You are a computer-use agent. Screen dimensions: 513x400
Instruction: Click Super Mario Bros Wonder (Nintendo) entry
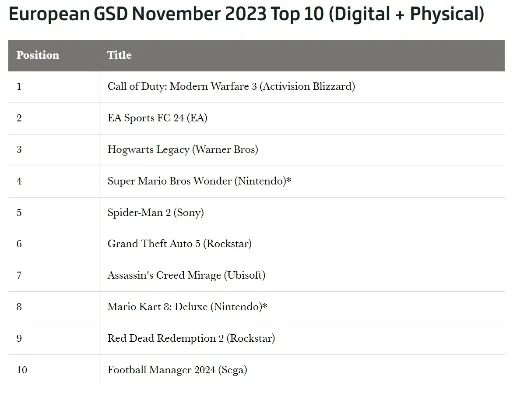199,181
